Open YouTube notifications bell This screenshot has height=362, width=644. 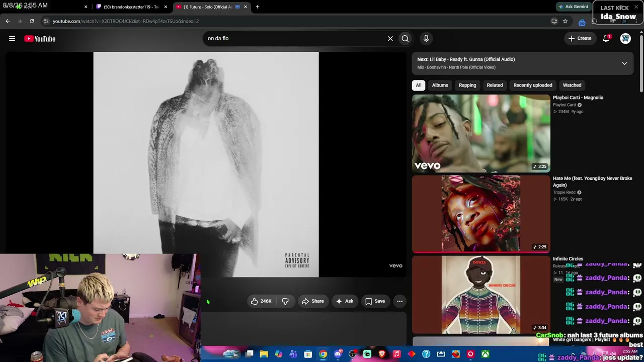click(x=606, y=38)
